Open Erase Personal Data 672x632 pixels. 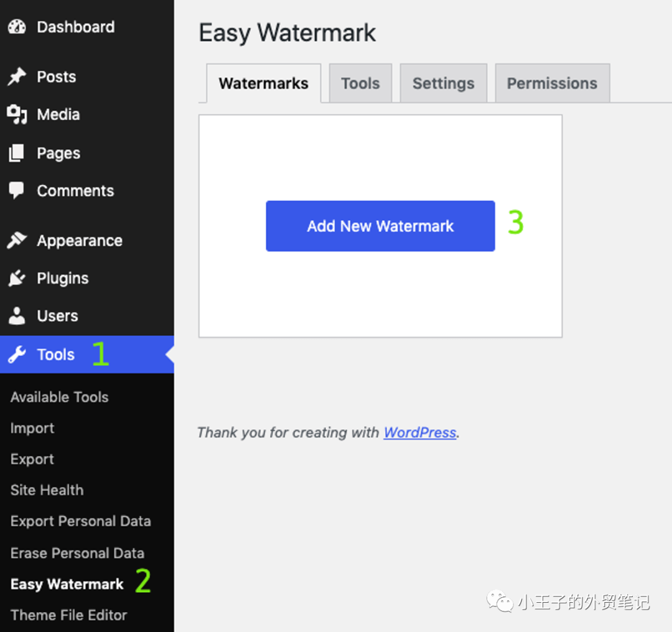78,553
